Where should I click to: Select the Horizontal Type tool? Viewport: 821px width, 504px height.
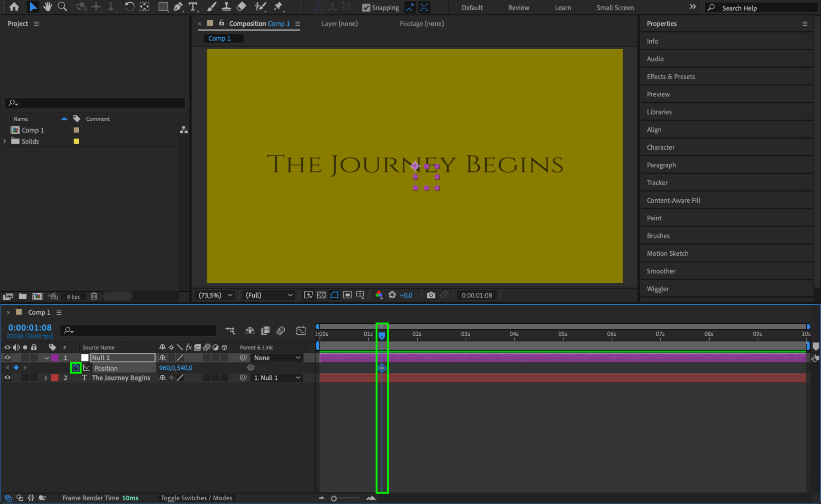click(193, 7)
